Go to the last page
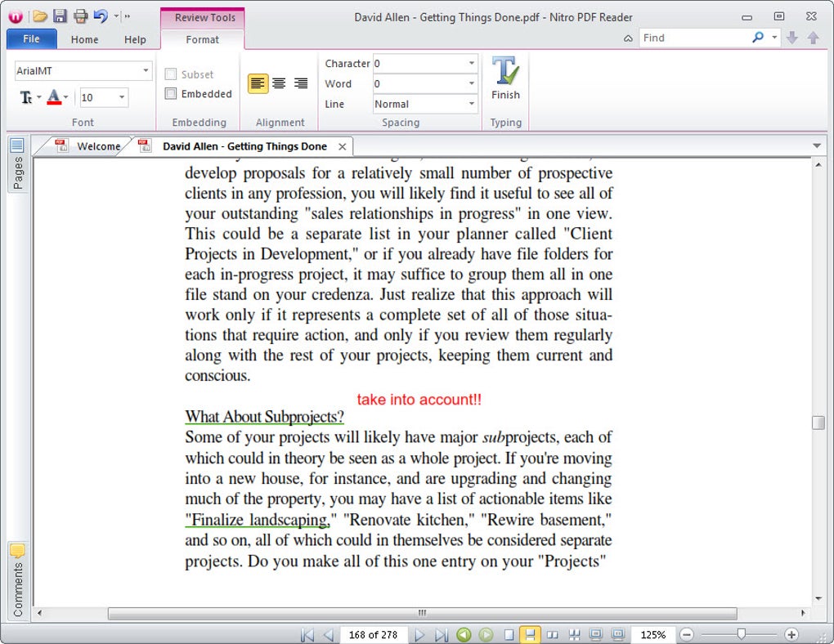The height and width of the screenshot is (644, 834). 442,635
